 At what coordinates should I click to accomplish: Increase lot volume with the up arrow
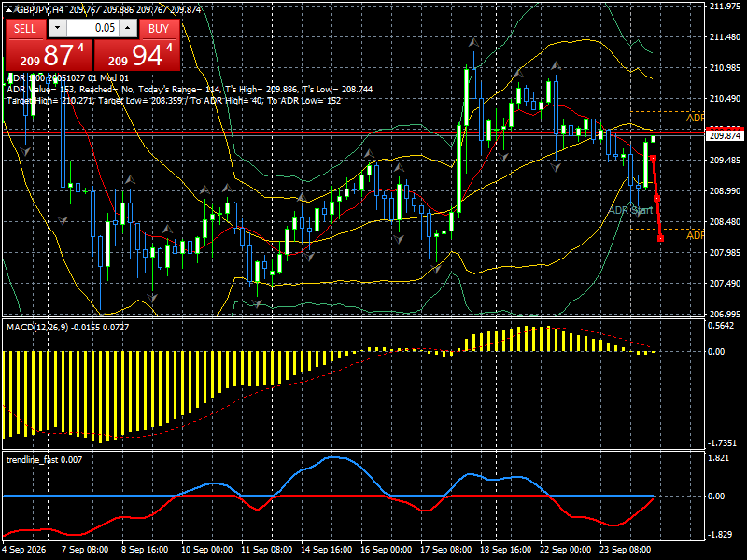point(128,28)
